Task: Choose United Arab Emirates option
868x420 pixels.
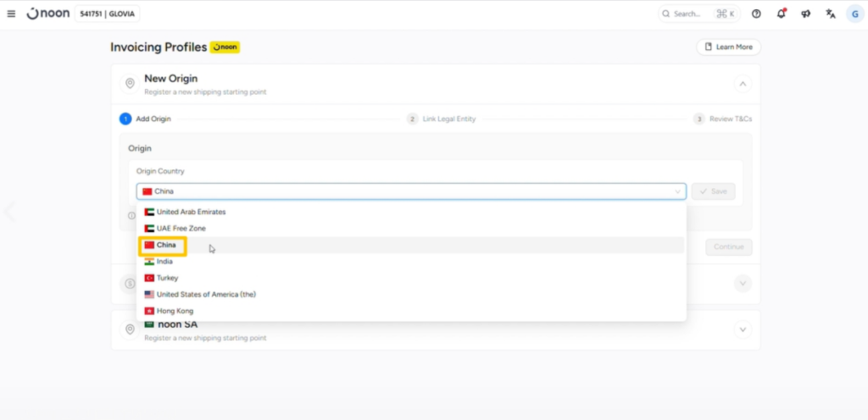Action: click(x=411, y=212)
